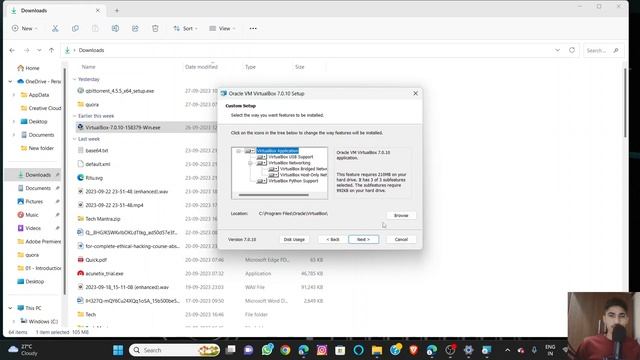Open the Windows Start menu
The image size is (640, 360).
coord(118,350)
